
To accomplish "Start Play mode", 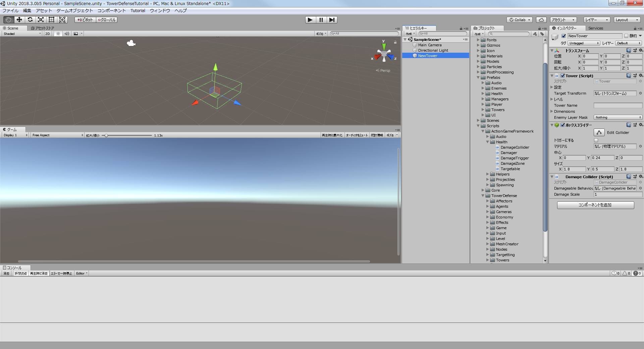I will (x=310, y=20).
